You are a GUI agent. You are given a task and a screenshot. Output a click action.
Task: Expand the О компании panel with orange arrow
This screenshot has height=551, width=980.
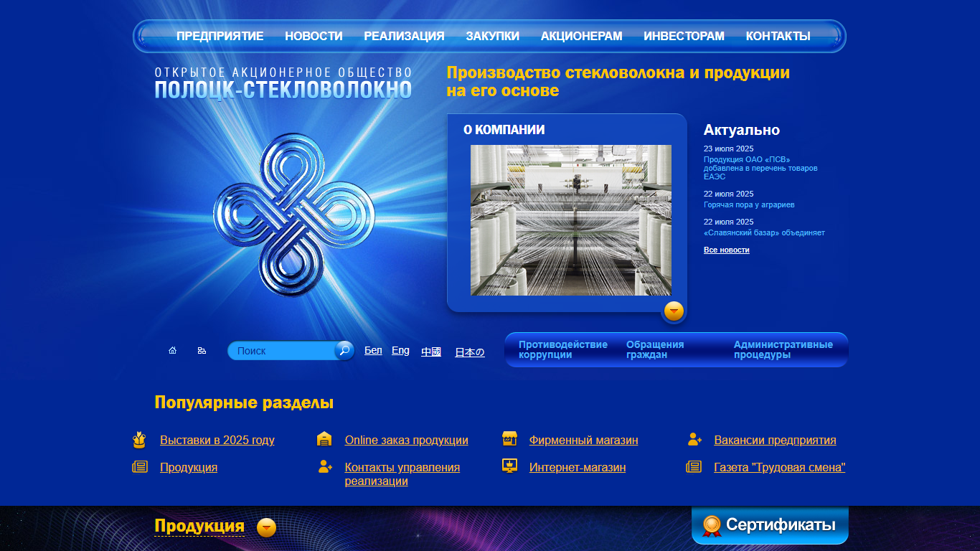point(674,311)
